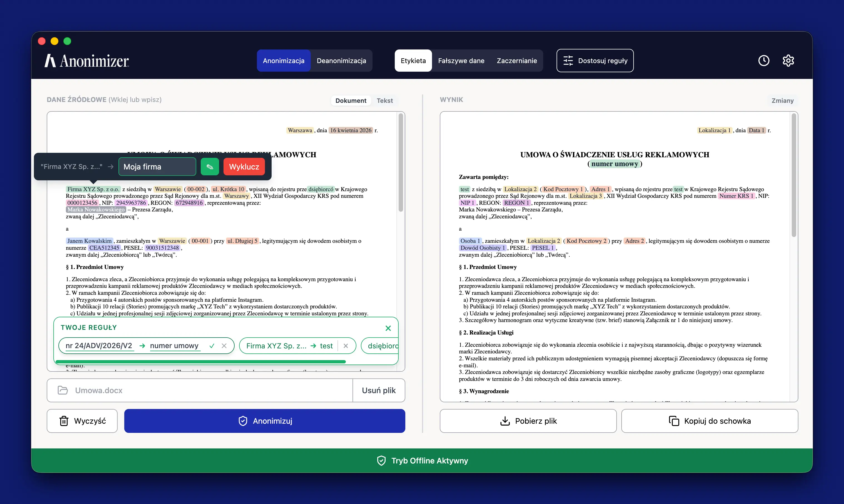
Task: Click the PESEL value 90031512348
Action: [162, 248]
